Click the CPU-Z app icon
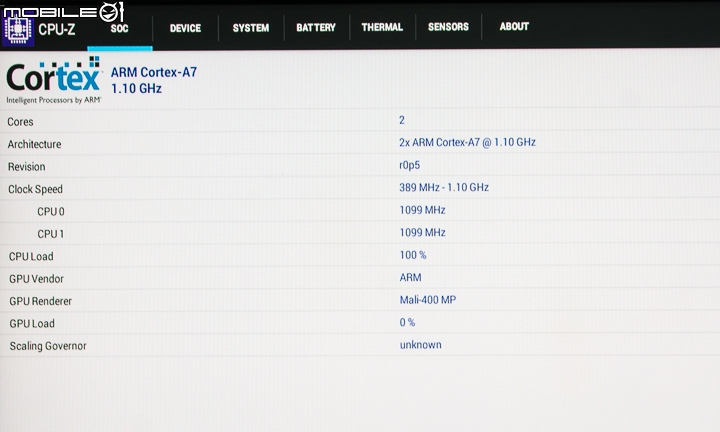Viewport: 720px width, 432px height. coord(17,31)
